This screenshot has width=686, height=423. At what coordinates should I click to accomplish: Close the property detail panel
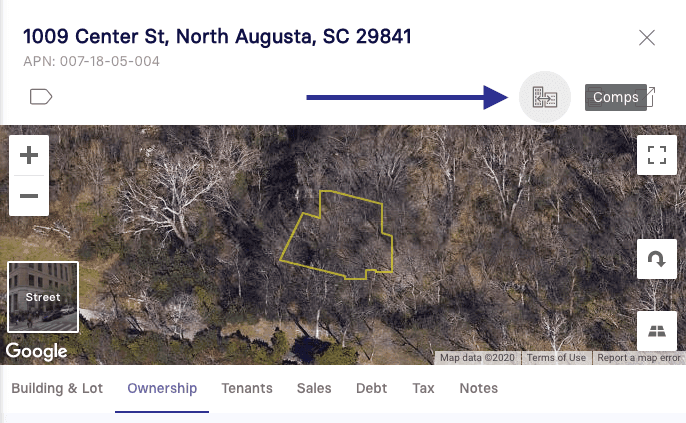(x=647, y=38)
